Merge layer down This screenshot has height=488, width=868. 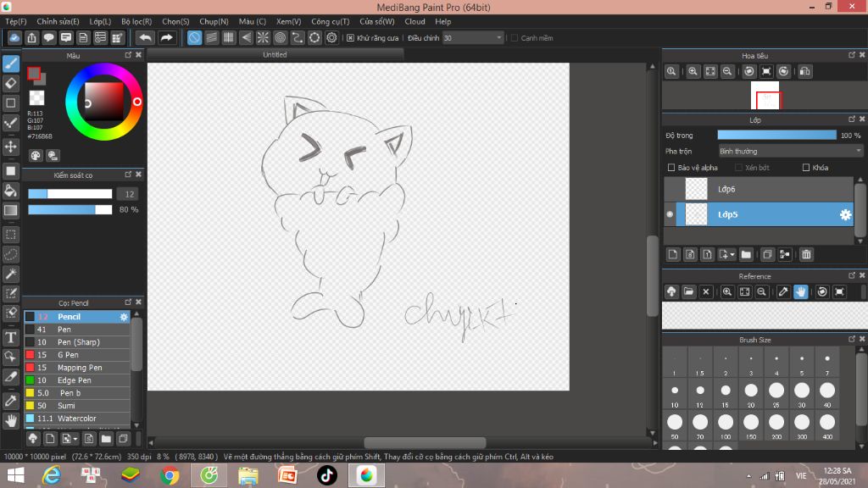pyautogui.click(x=784, y=254)
